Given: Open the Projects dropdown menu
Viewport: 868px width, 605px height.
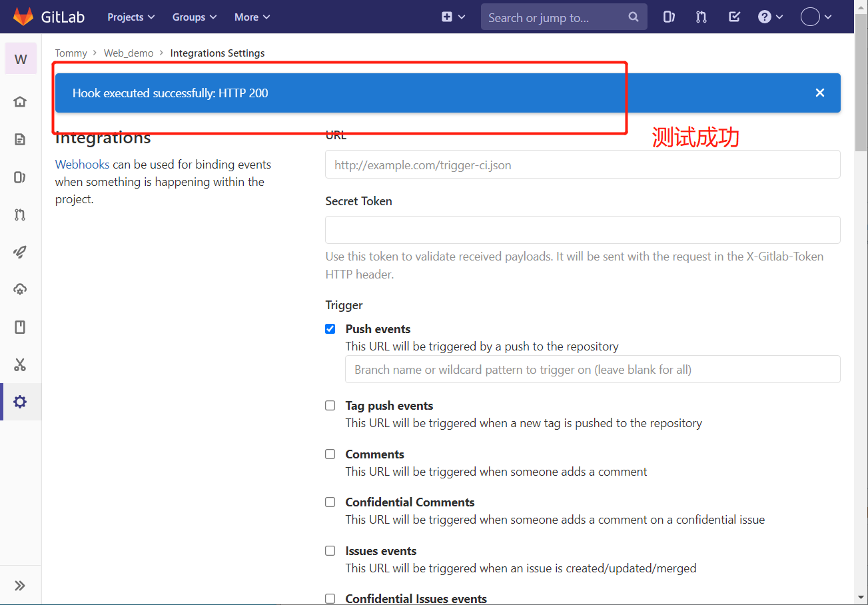Looking at the screenshot, I should [131, 17].
